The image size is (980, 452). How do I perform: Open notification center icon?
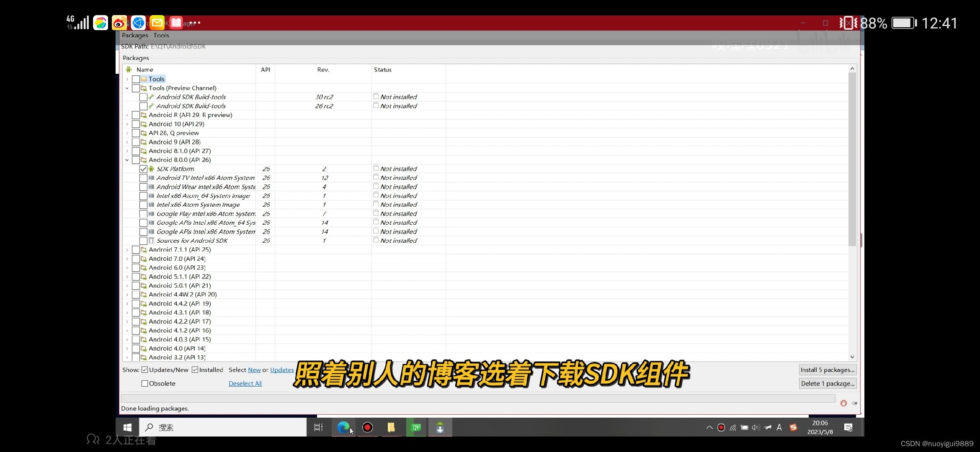pyautogui.click(x=848, y=428)
